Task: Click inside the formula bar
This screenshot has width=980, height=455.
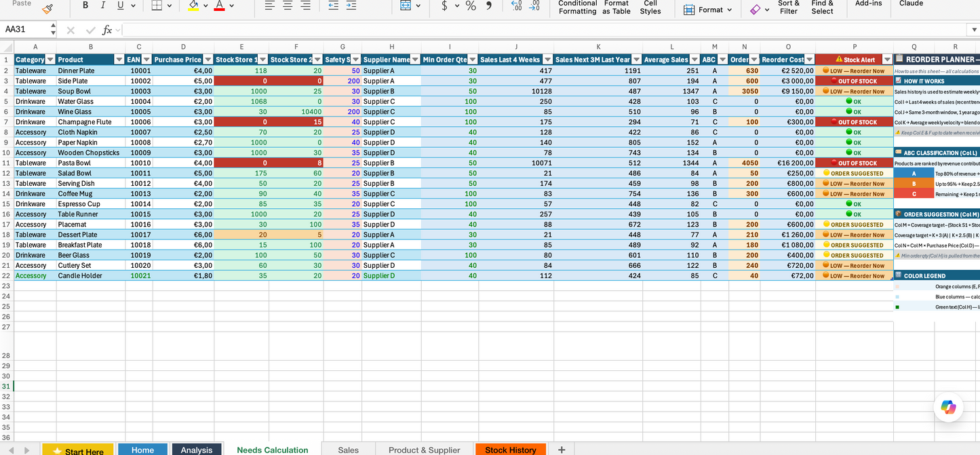Action: click(545, 30)
